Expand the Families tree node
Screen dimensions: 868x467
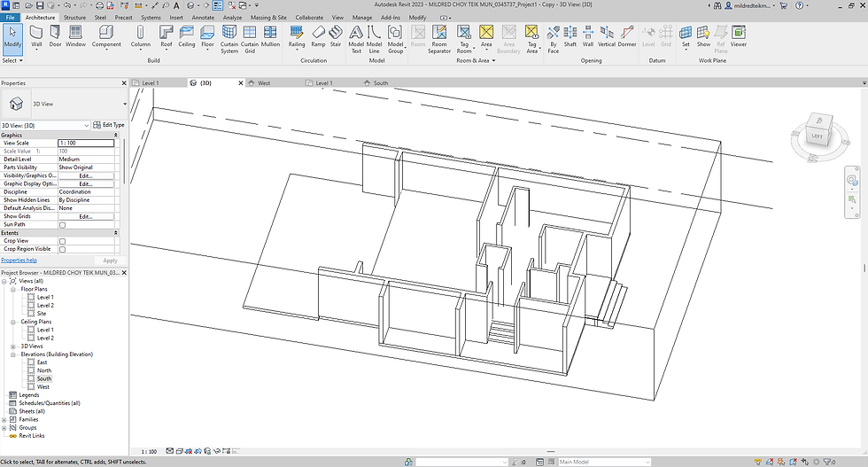4,420
